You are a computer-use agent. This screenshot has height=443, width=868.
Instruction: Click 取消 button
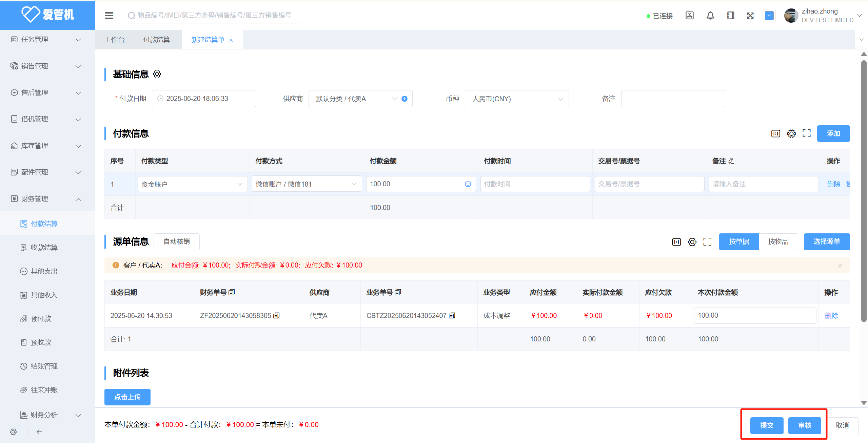tap(842, 425)
